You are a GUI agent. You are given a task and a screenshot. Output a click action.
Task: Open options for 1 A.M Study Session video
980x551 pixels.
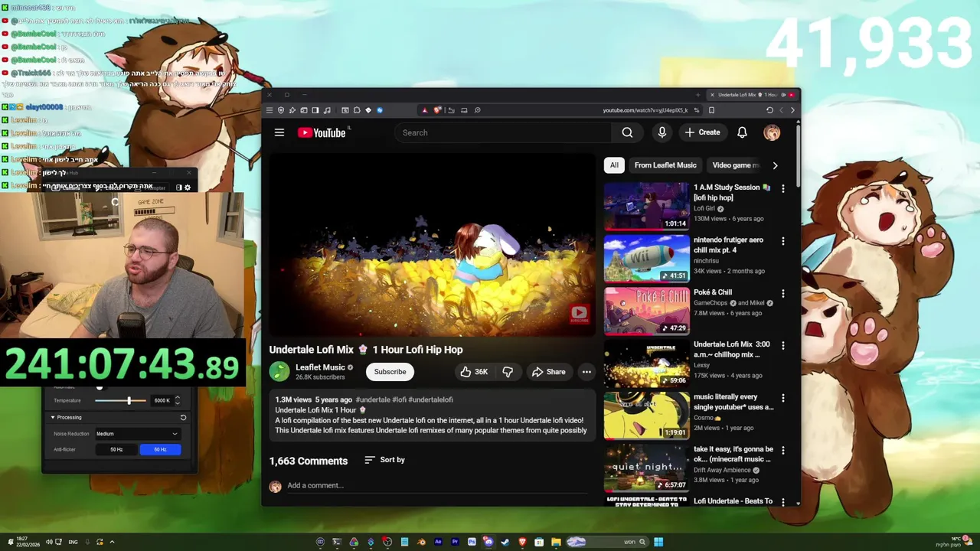coord(782,188)
